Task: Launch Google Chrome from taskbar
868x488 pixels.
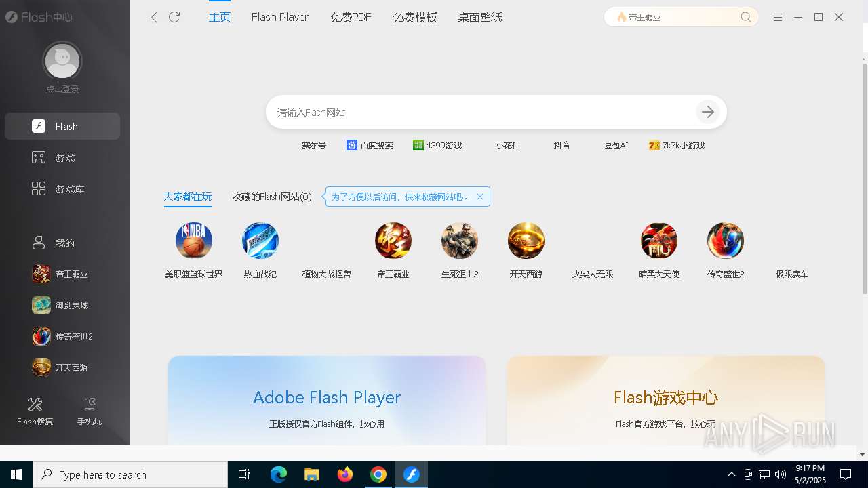Action: tap(378, 474)
